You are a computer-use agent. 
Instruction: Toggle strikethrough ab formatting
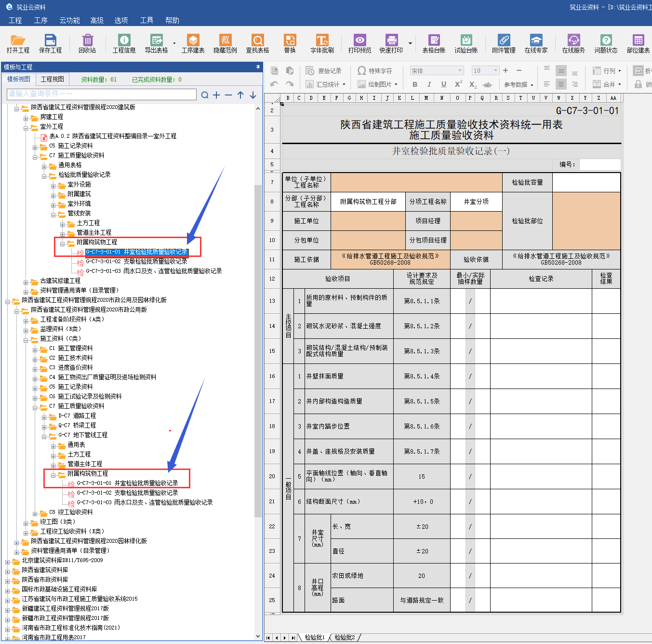point(488,84)
